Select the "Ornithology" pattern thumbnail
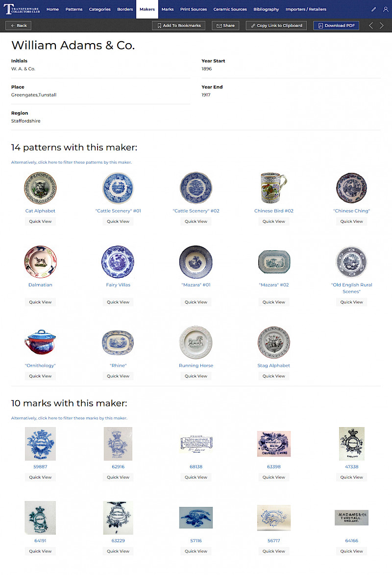Viewport: 392px width, 575px height. pos(40,342)
